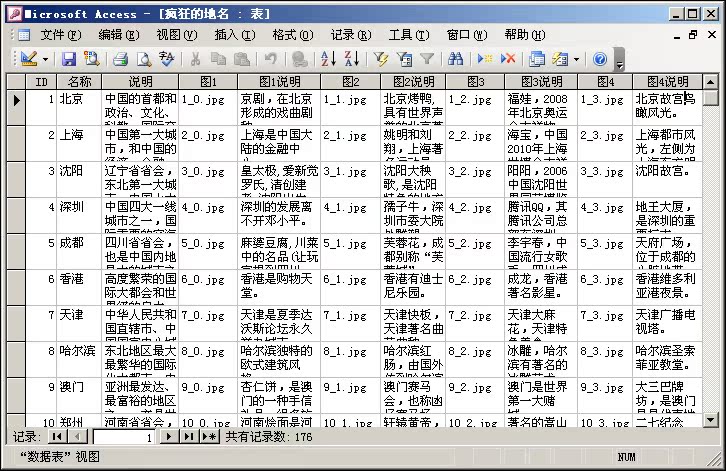
Task: Expand New Object dropdown arrow
Action: point(576,59)
